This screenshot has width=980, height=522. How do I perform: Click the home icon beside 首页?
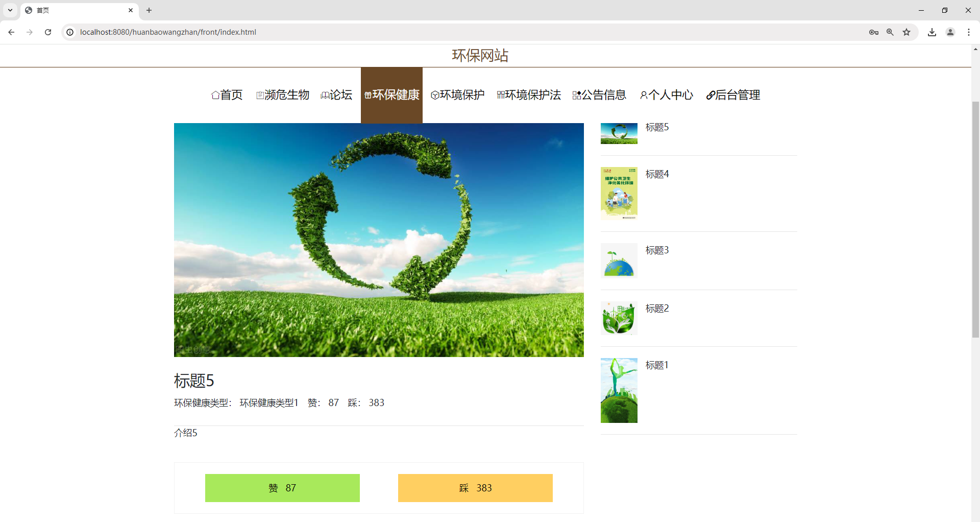point(215,95)
